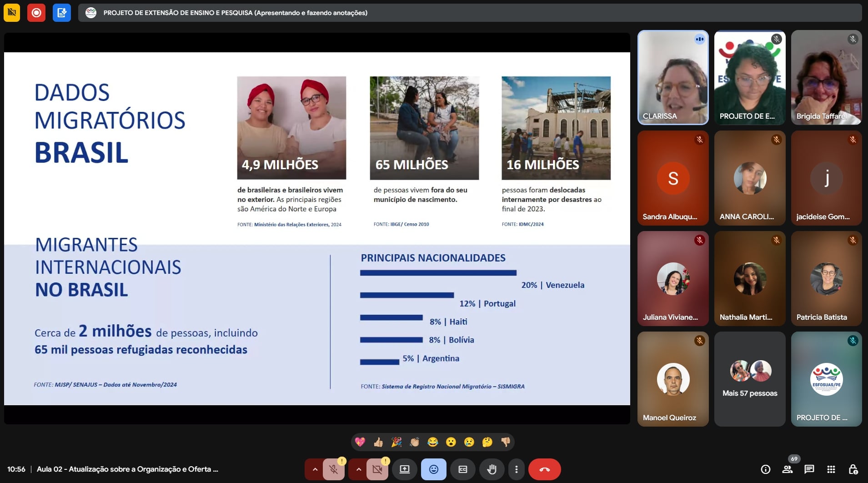
Task: Show everyone via the people icon
Action: (x=788, y=469)
